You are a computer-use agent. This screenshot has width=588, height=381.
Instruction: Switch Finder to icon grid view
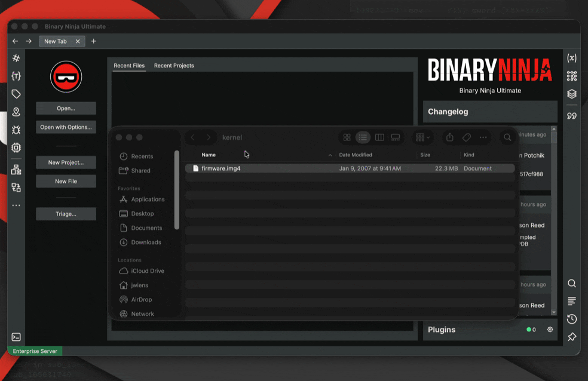pyautogui.click(x=347, y=137)
